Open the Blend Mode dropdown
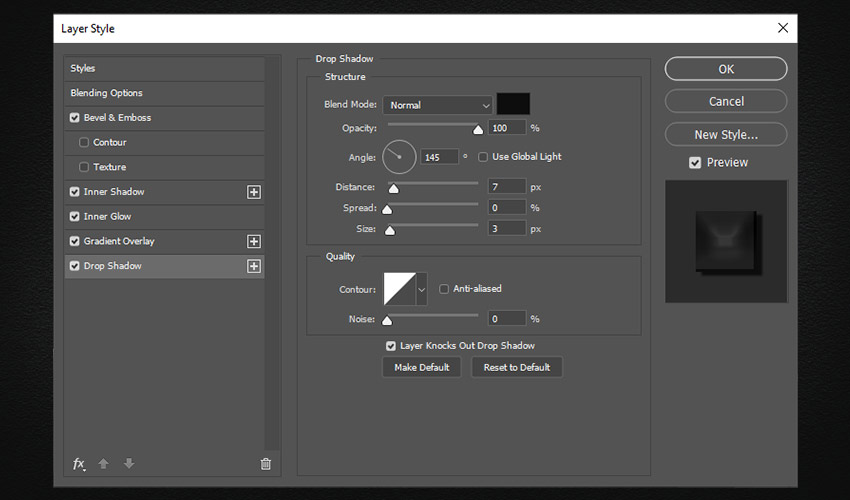The width and height of the screenshot is (850, 500). (x=438, y=105)
